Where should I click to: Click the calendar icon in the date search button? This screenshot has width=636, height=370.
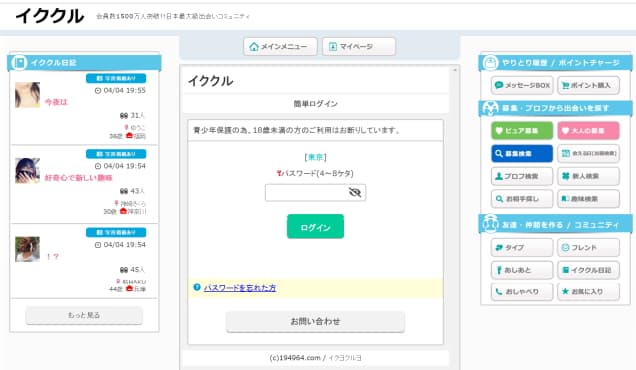pyautogui.click(x=565, y=153)
